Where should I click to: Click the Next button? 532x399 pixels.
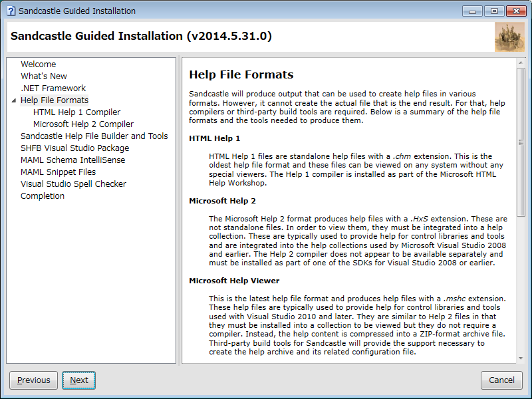(78, 380)
